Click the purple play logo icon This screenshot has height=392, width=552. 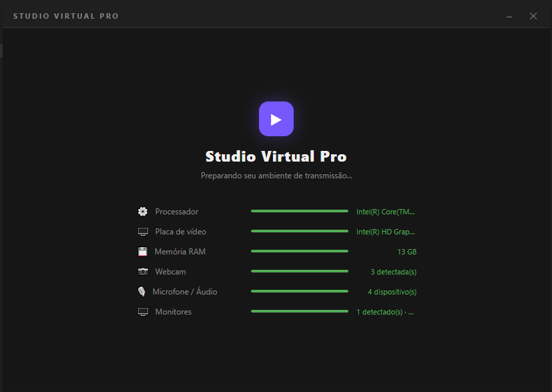coord(276,119)
